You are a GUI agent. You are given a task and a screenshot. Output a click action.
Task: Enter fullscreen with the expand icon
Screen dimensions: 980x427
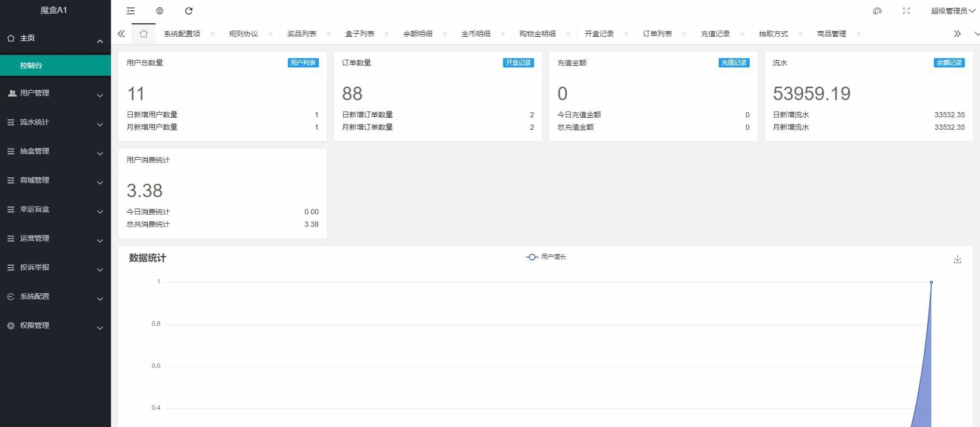coord(906,11)
